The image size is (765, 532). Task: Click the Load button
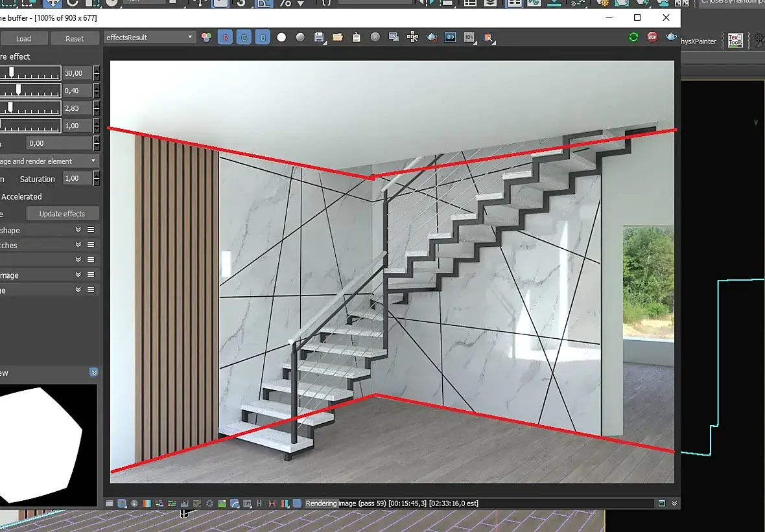pos(23,38)
